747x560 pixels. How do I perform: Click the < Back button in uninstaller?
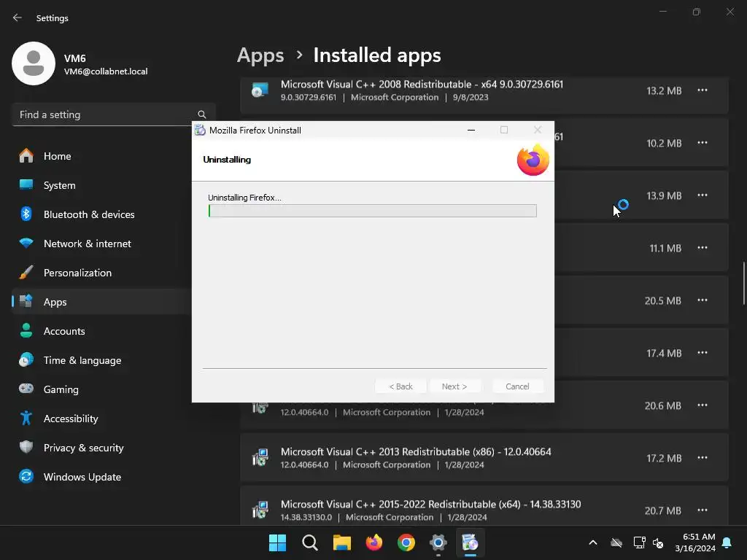pyautogui.click(x=400, y=386)
